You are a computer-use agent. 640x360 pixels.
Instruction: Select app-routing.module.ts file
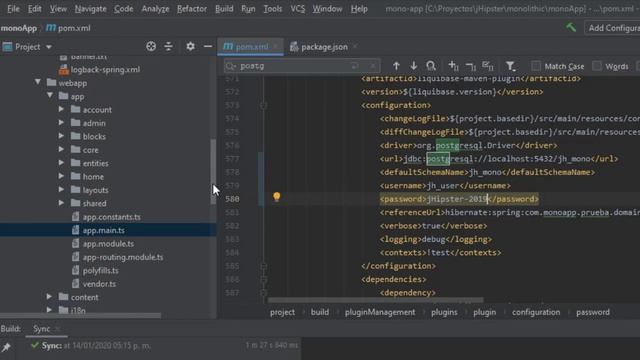(x=123, y=257)
